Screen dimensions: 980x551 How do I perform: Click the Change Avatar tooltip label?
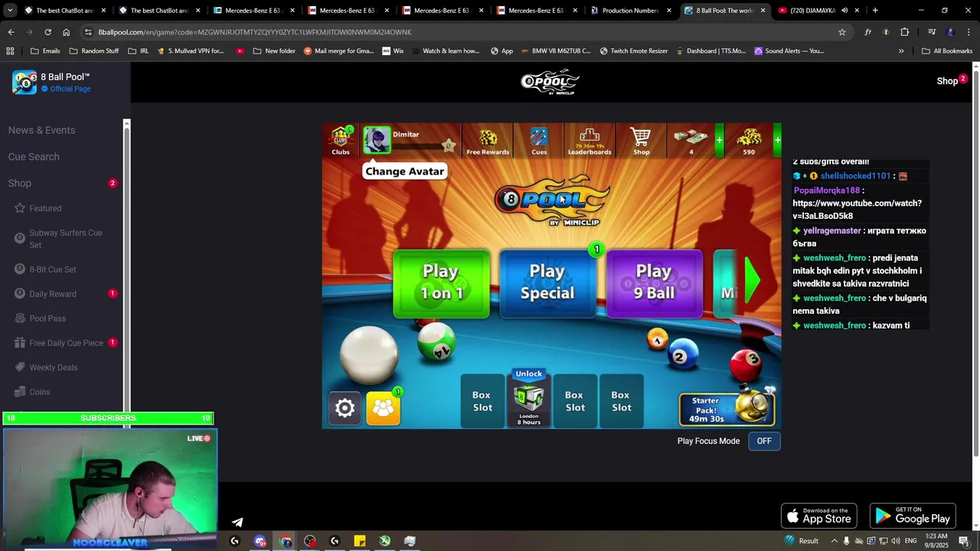click(x=404, y=171)
